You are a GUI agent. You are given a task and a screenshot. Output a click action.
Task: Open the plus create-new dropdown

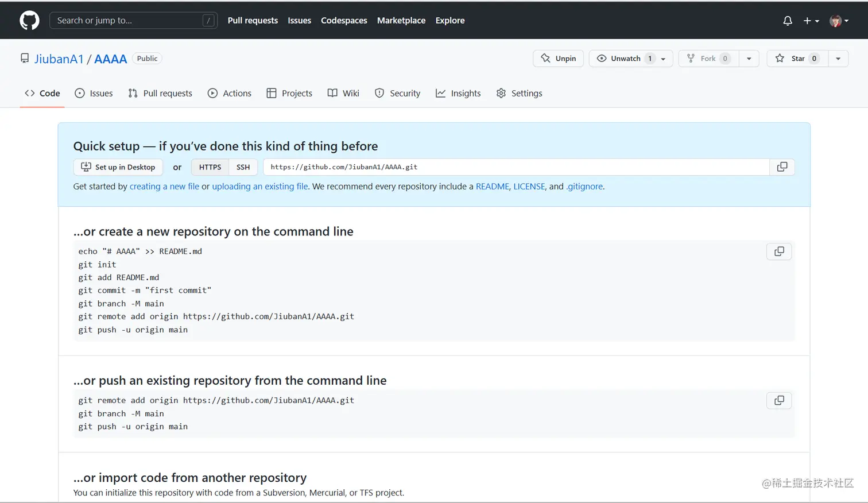pyautogui.click(x=811, y=21)
